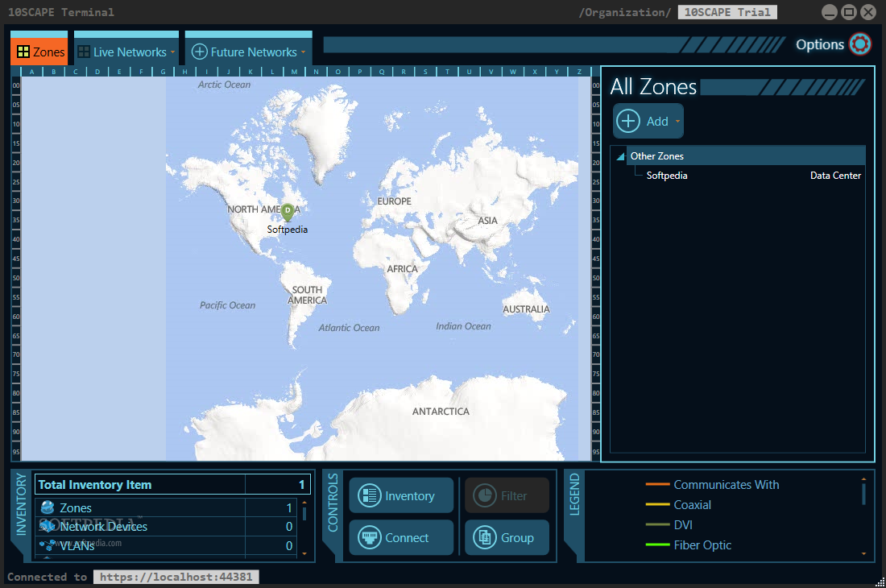
Task: Click the Group documents icon
Action: [x=485, y=537]
